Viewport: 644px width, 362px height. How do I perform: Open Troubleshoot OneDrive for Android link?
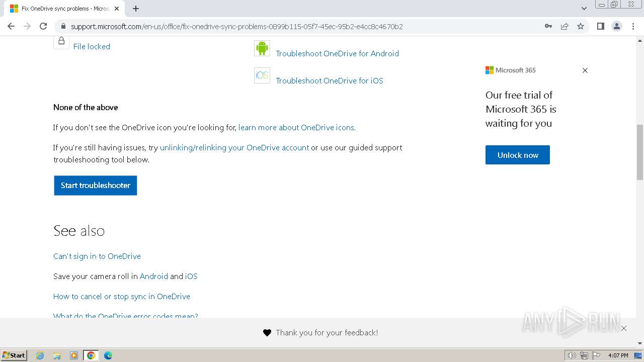(337, 53)
